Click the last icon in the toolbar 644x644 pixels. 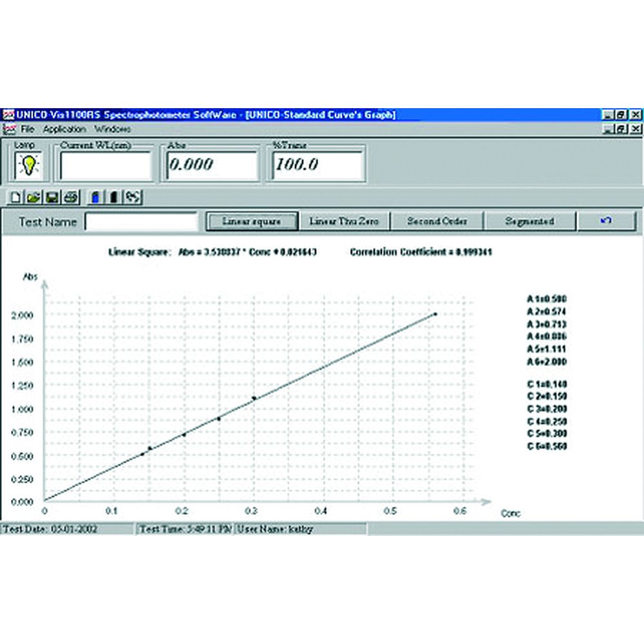pyautogui.click(x=133, y=197)
